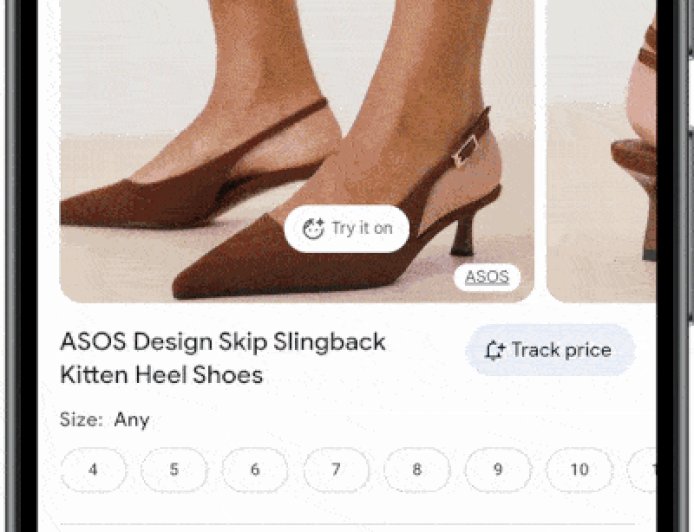
Task: Select size 4 chip
Action: [x=93, y=470]
